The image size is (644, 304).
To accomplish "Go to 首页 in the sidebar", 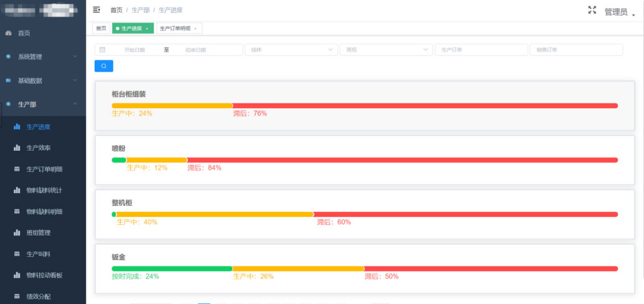I will coord(24,33).
